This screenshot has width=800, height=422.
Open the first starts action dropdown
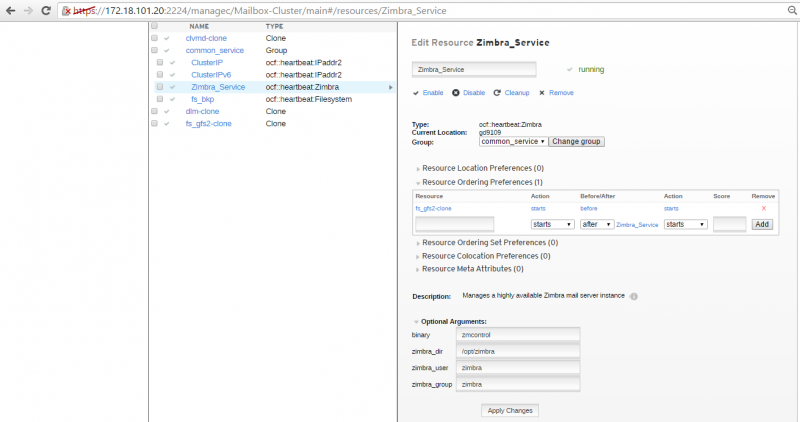[x=553, y=225]
